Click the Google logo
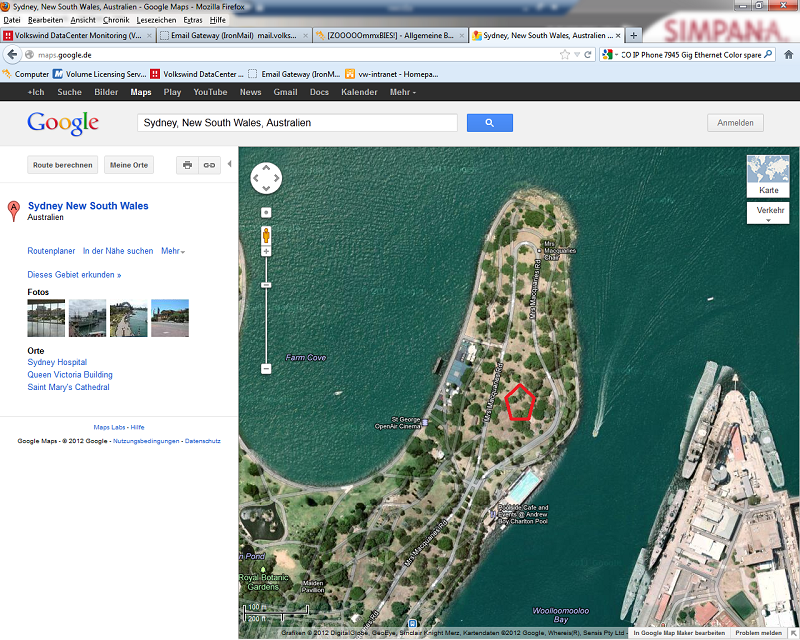This screenshot has height=640, width=800. [x=63, y=123]
